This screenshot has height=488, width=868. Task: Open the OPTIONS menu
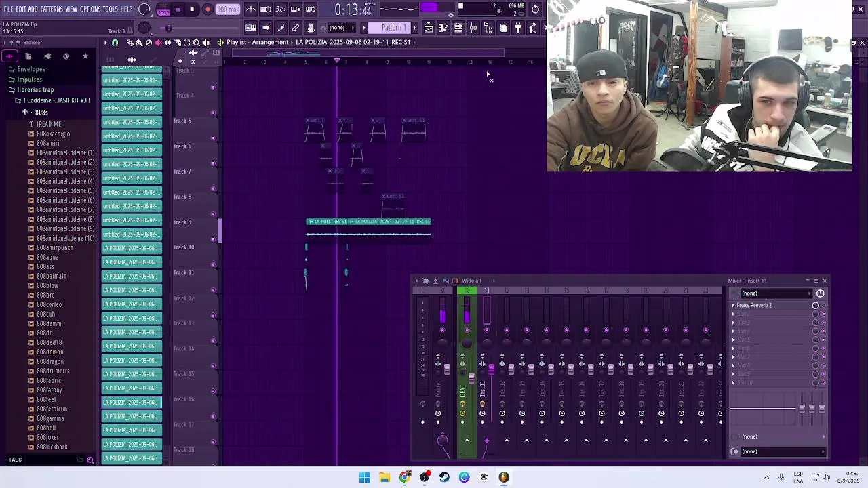point(90,9)
